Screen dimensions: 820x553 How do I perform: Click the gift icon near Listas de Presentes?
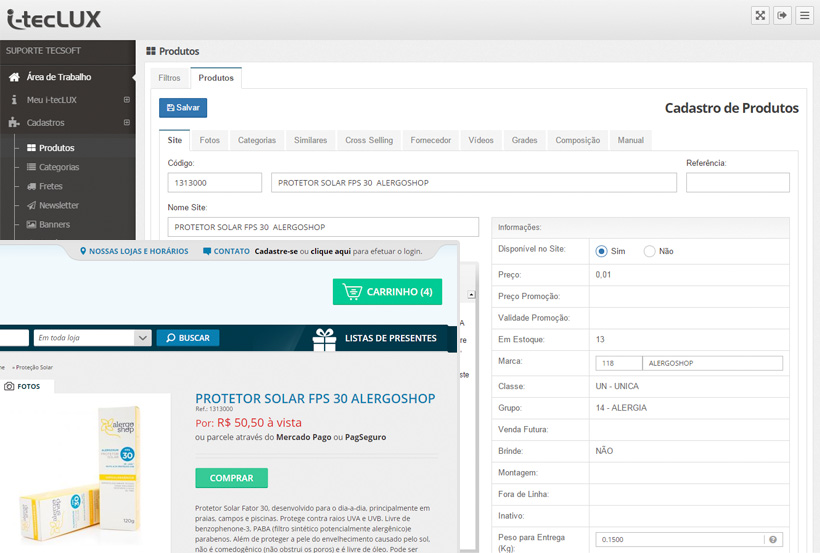tap(324, 340)
